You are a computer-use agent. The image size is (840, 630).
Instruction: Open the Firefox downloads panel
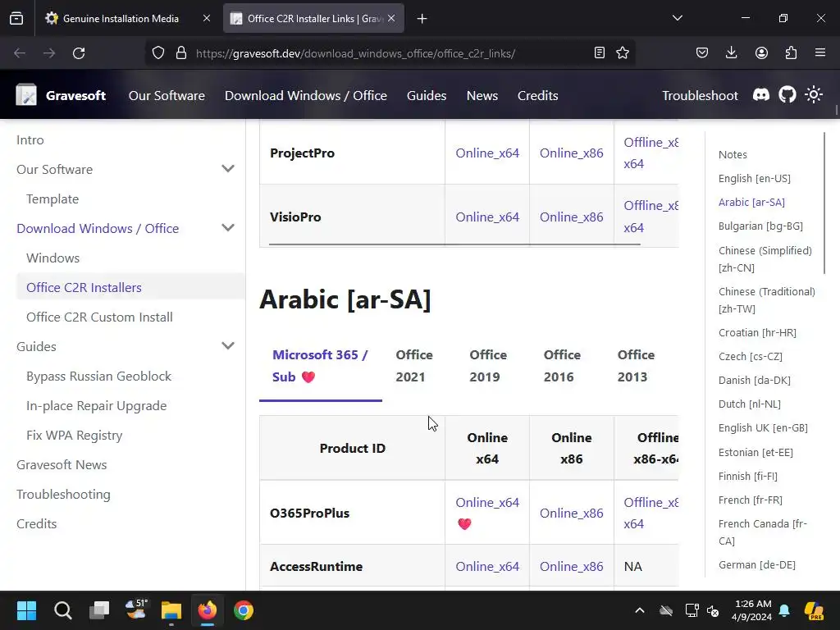pos(731,53)
